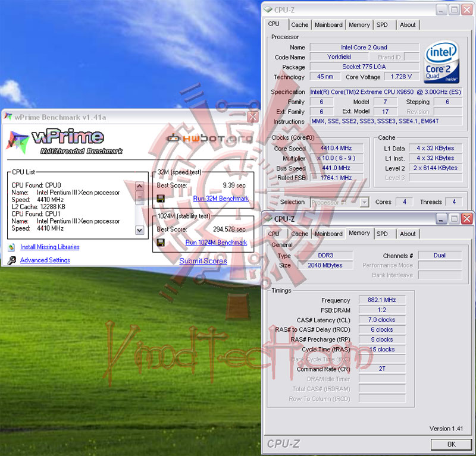Viewport: 476px width, 456px height.
Task: Click the Intel Core 2 Quad logo
Action: click(x=441, y=62)
